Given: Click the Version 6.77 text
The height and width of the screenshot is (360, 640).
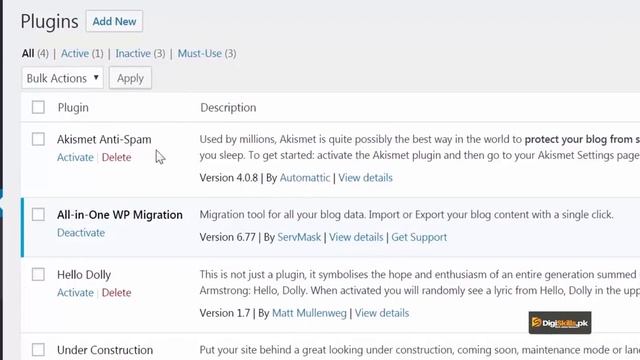Looking at the screenshot, I should point(227,237).
